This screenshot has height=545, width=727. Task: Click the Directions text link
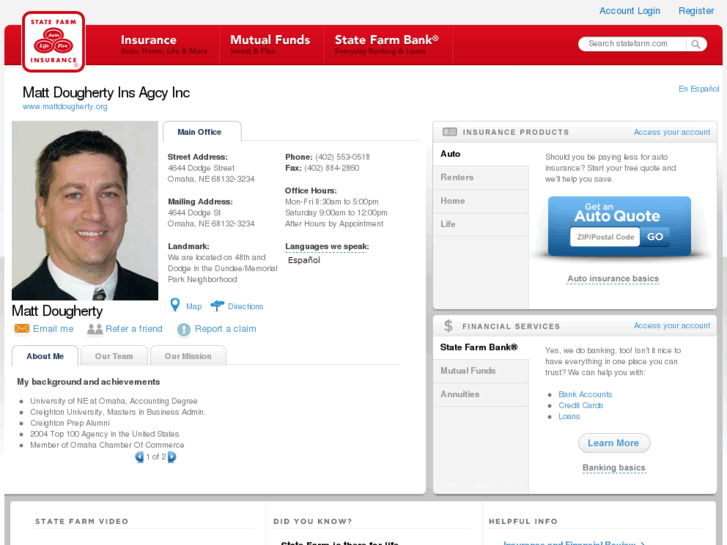click(245, 307)
